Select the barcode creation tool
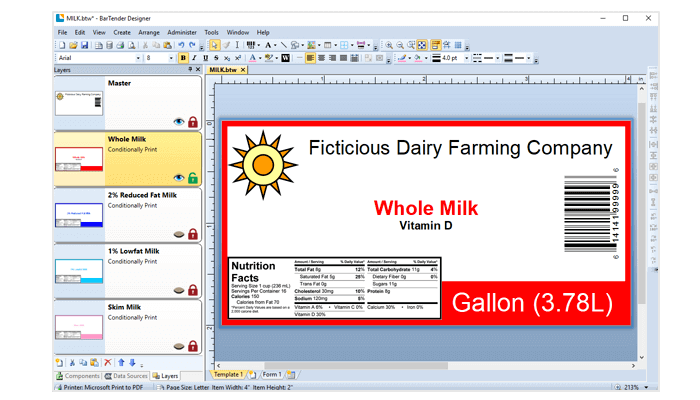 pos(250,45)
